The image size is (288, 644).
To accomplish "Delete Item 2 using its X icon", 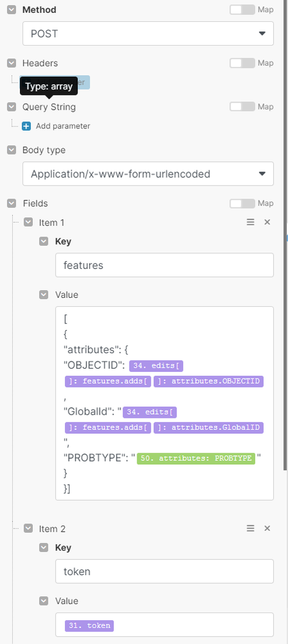I will point(267,529).
